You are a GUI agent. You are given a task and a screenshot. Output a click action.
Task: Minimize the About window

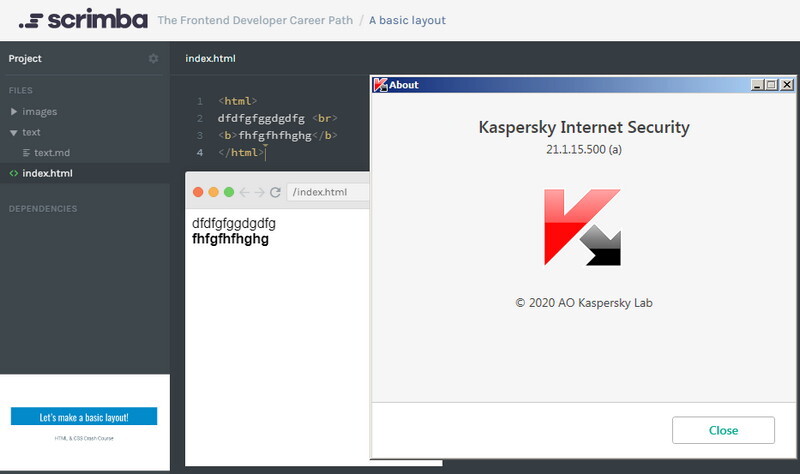(x=757, y=85)
